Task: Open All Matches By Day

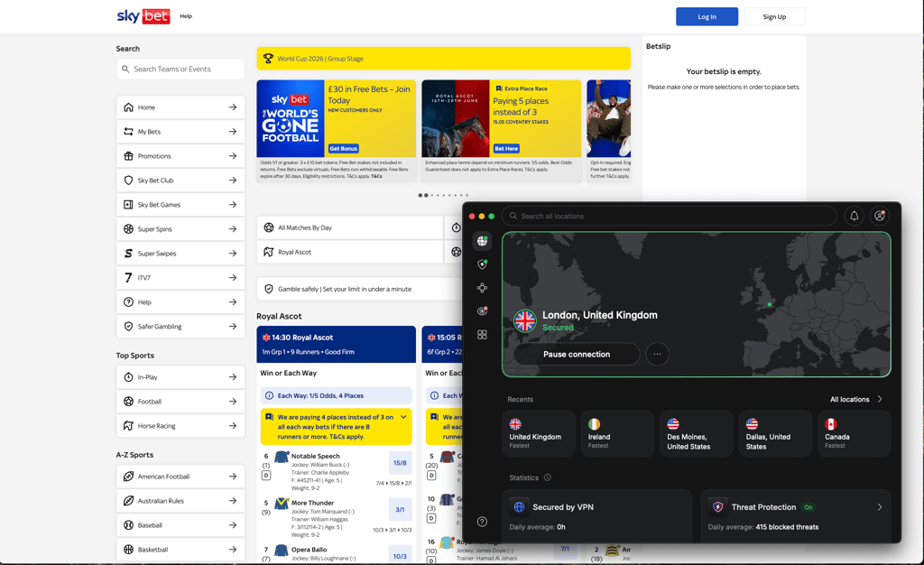Action: pyautogui.click(x=349, y=227)
